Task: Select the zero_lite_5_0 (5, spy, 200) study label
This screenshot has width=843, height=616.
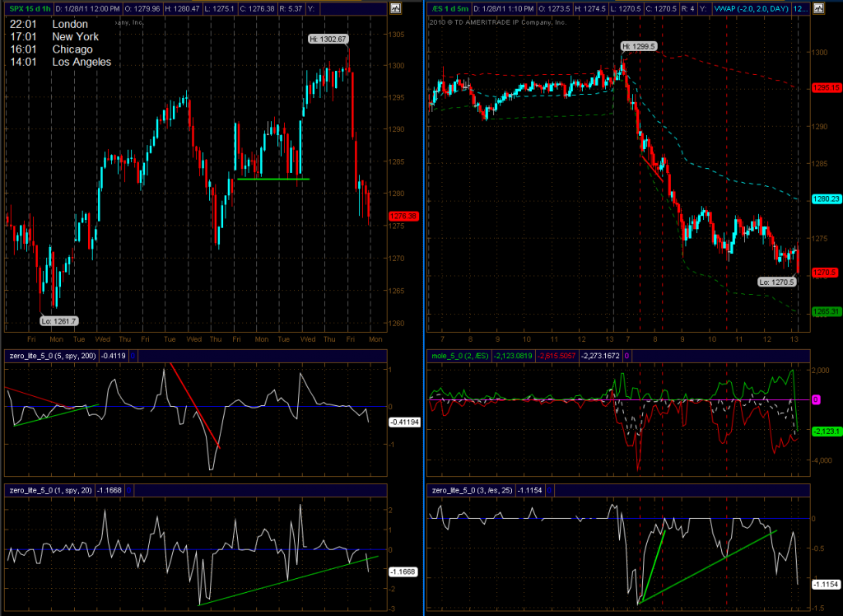Action: pyautogui.click(x=53, y=356)
